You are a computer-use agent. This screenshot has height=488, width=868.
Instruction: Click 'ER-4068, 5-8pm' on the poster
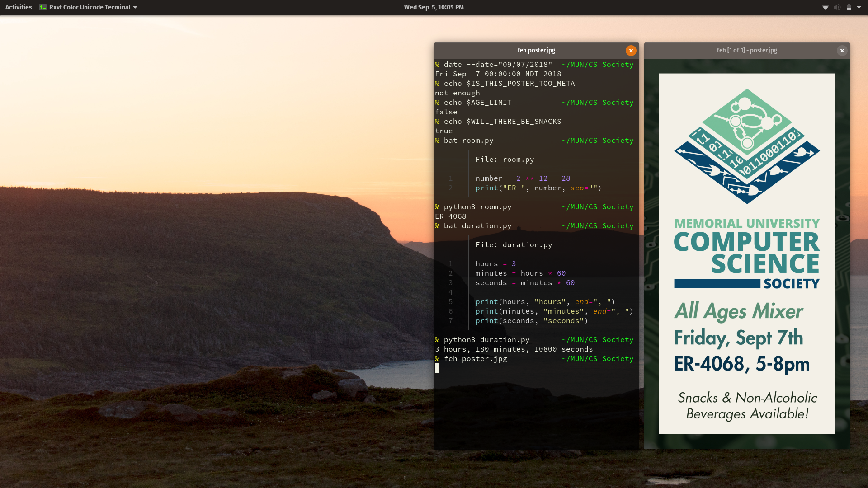click(x=742, y=364)
